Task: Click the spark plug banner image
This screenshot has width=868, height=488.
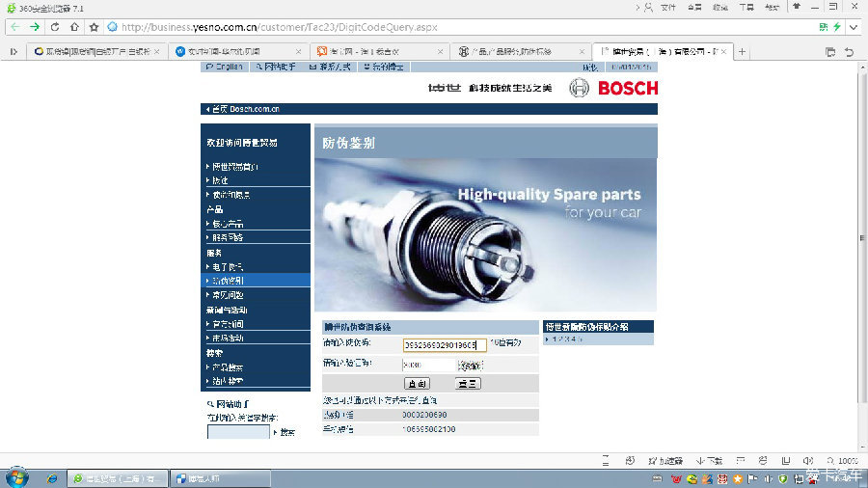Action: pyautogui.click(x=485, y=235)
